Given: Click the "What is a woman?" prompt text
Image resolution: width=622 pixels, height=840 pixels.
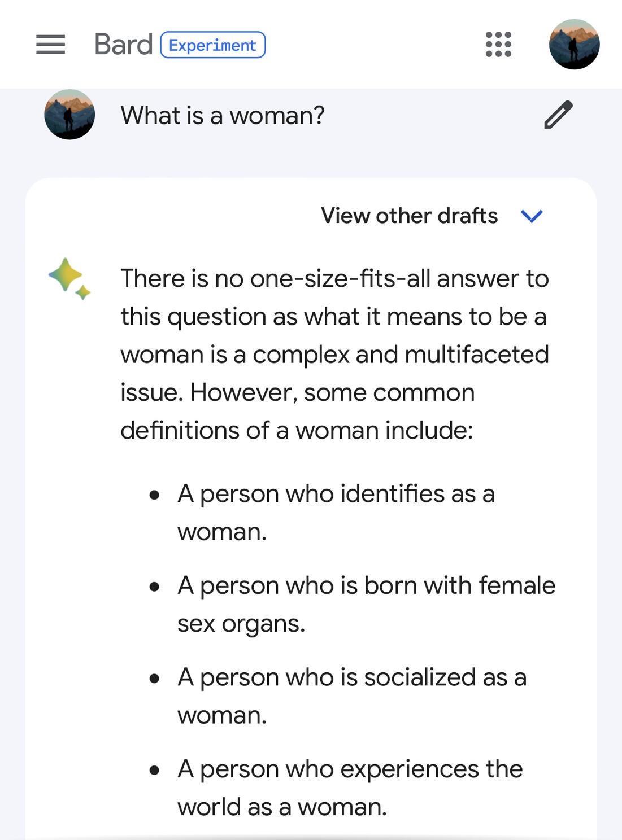Looking at the screenshot, I should [223, 116].
